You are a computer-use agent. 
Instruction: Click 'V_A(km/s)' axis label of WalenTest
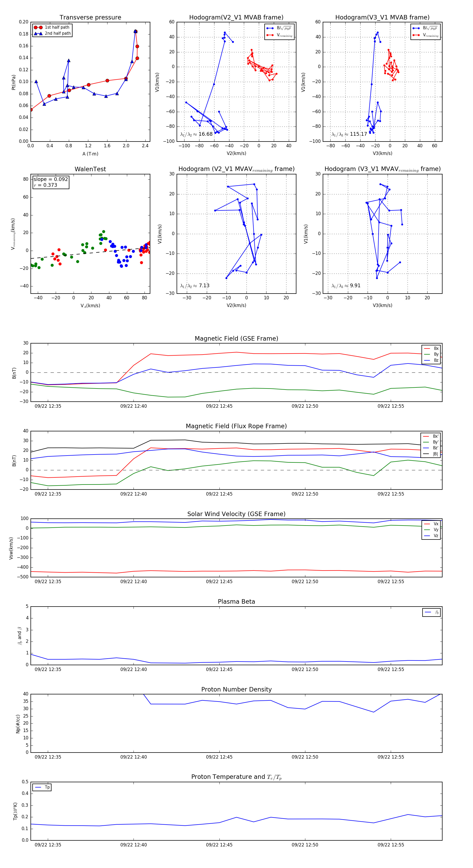pos(90,306)
